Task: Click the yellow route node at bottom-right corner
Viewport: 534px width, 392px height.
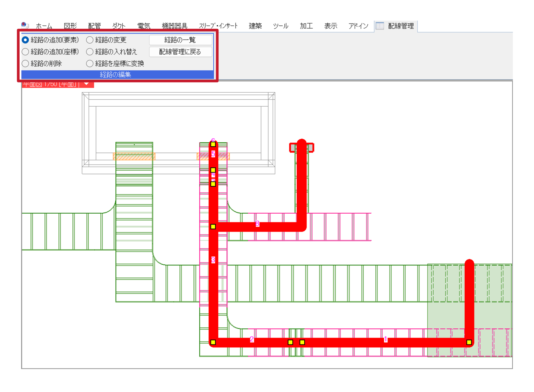Action: click(x=469, y=342)
